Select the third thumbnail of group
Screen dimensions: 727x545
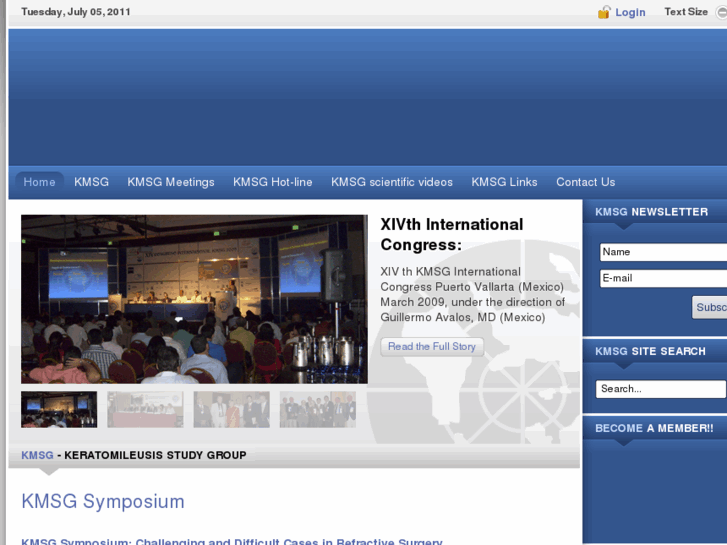[x=231, y=409]
